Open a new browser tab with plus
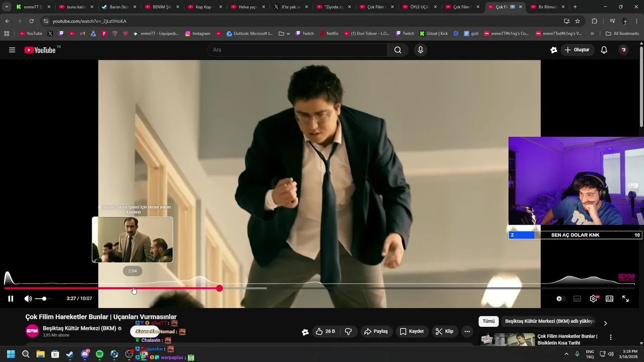 point(575,7)
